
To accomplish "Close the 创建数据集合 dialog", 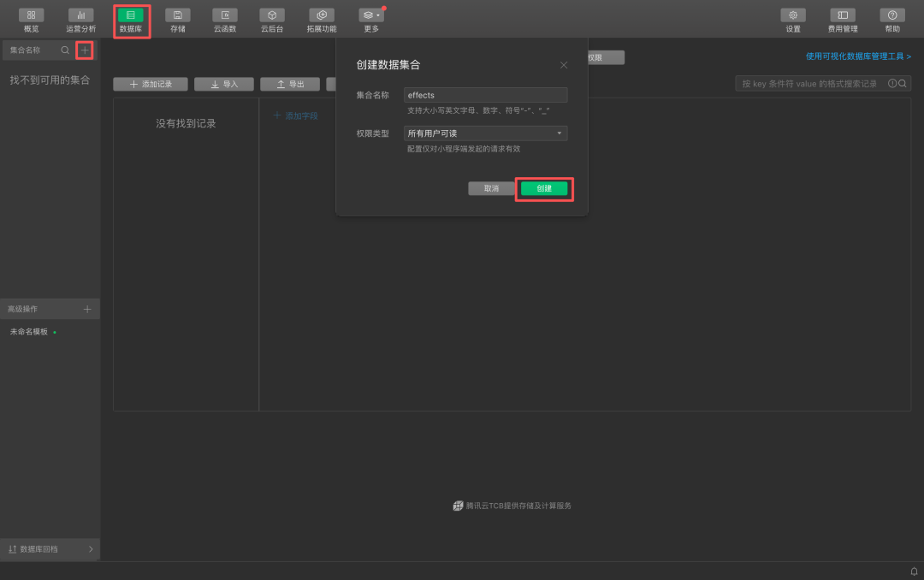I will click(x=564, y=65).
